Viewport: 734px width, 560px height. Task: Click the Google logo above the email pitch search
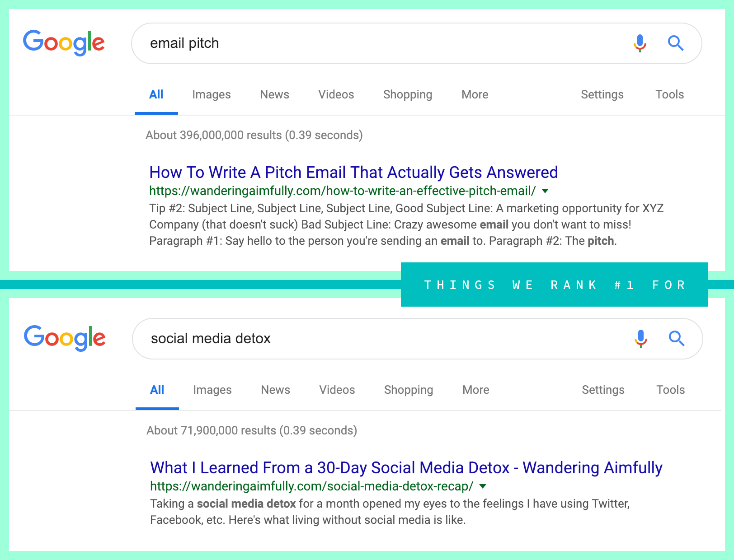coord(64,42)
